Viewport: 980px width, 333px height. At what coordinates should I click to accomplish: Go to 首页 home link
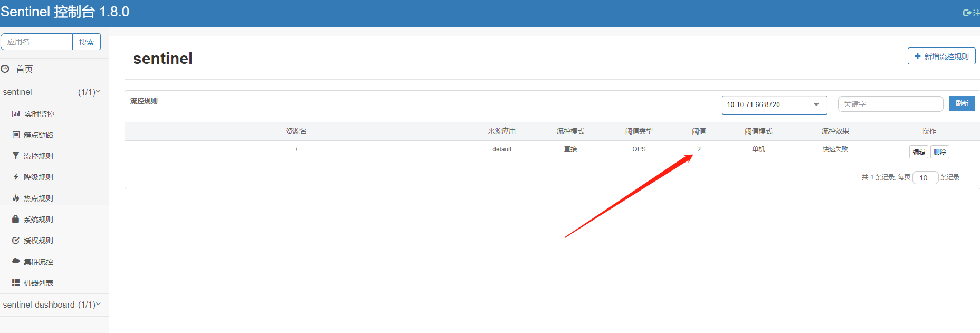click(x=24, y=69)
